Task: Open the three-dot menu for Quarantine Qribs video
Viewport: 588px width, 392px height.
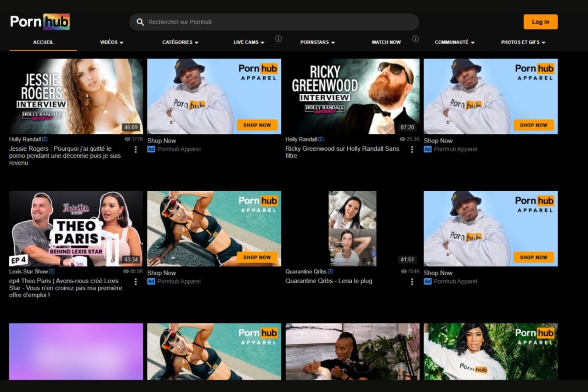Action: 412,282
